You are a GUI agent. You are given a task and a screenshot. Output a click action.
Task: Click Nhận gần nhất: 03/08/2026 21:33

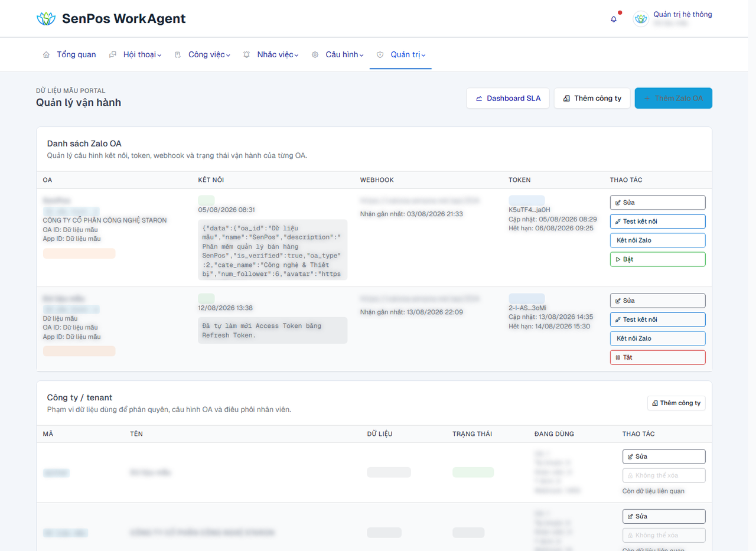click(412, 214)
